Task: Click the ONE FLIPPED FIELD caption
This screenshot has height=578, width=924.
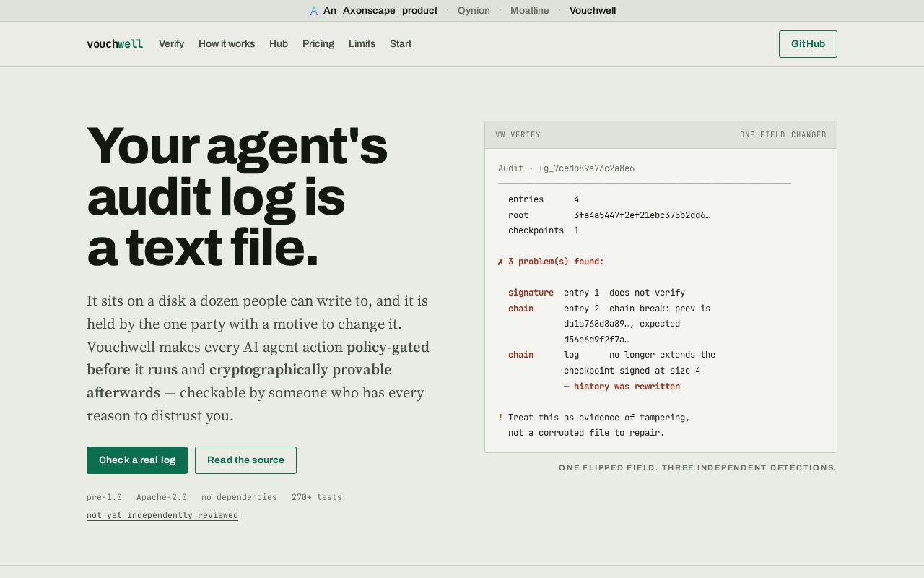Action: pos(697,467)
